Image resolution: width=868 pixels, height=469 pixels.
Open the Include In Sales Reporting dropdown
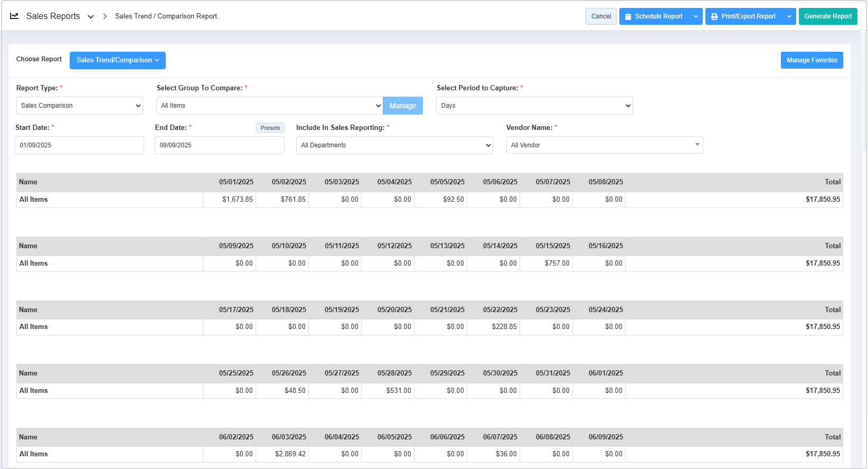pyautogui.click(x=394, y=145)
